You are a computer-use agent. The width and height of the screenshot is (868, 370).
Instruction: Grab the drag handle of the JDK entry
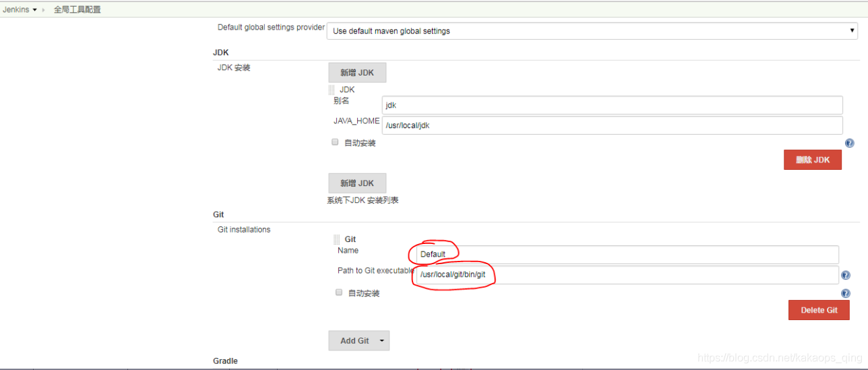point(332,90)
